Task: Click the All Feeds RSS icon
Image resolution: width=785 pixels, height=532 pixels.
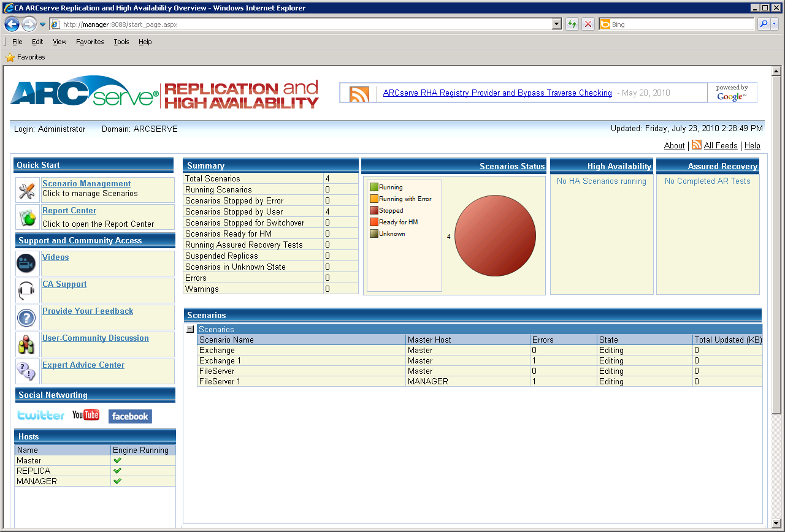Action: click(x=697, y=145)
